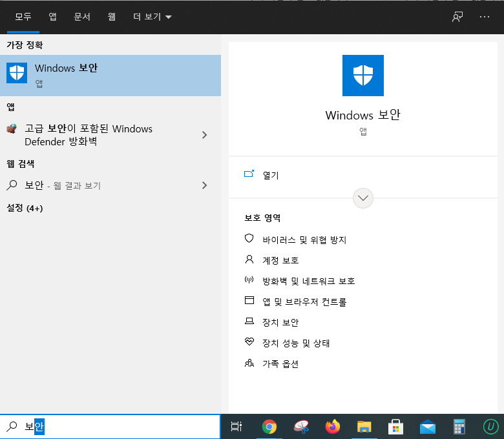Expand the 더 보기 filter dropdown
This screenshot has width=504, height=439.
tap(152, 17)
